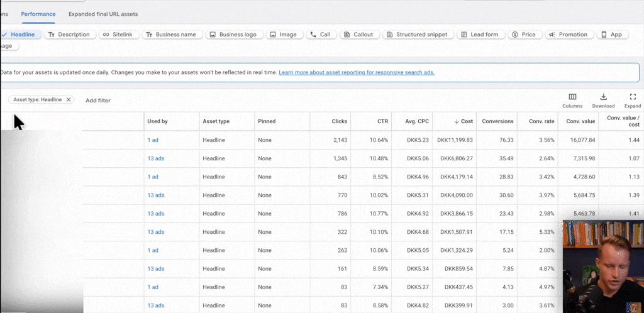Viewport: 644px width, 313px height.
Task: Select the Lead form asset chip
Action: pyautogui.click(x=479, y=35)
